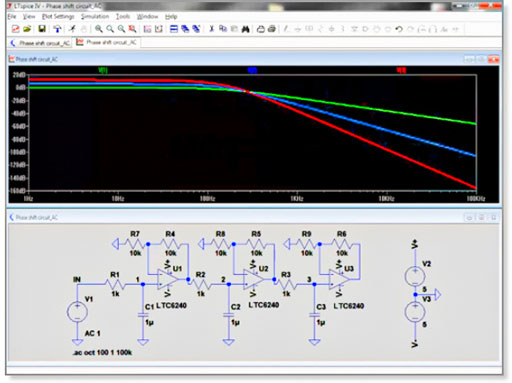Image resolution: width=512 pixels, height=383 pixels.
Task: Click the greyed Text Aa toolbar icon
Action: coord(444,29)
